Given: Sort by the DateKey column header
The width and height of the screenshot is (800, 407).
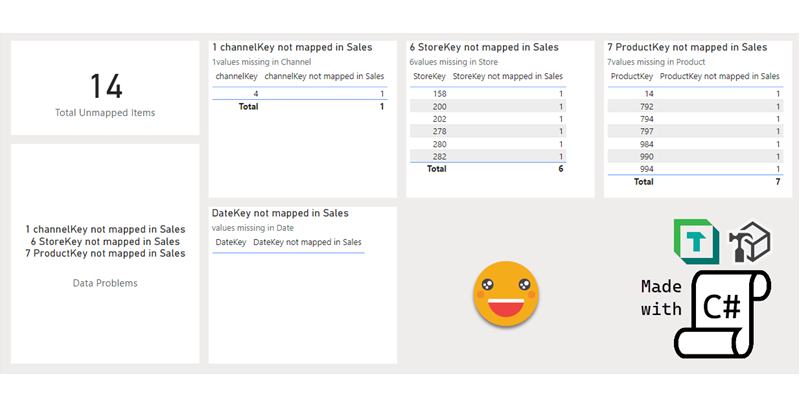Looking at the screenshot, I should pos(231,242).
